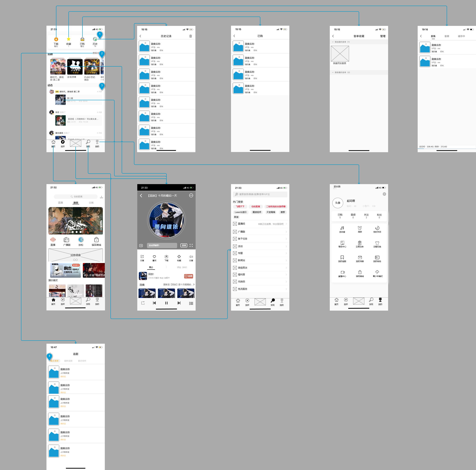The image size is (476, 470).
Task: Collapse the 我创建的音单 section
Action: point(333,42)
